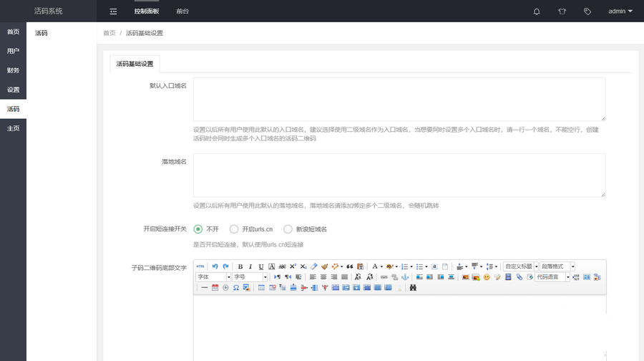Select 活码 in the left sidebar

(x=13, y=109)
